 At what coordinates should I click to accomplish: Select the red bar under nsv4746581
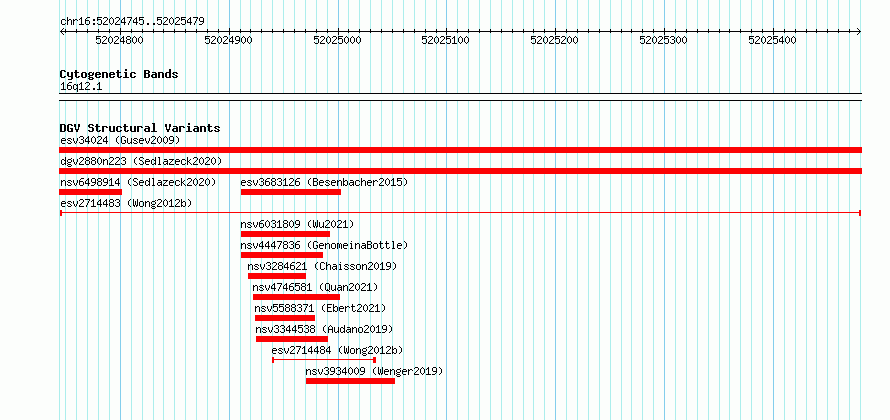pos(296,297)
